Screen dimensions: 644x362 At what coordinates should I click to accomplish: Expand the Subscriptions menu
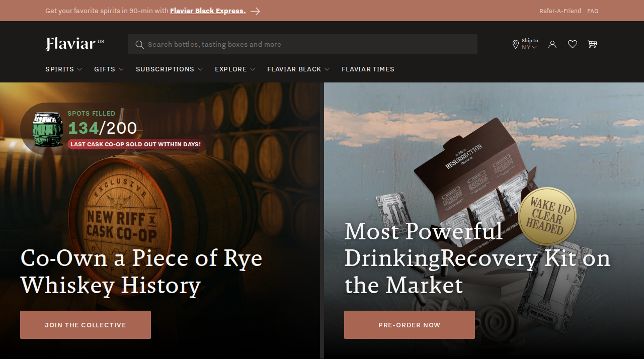[x=169, y=69]
